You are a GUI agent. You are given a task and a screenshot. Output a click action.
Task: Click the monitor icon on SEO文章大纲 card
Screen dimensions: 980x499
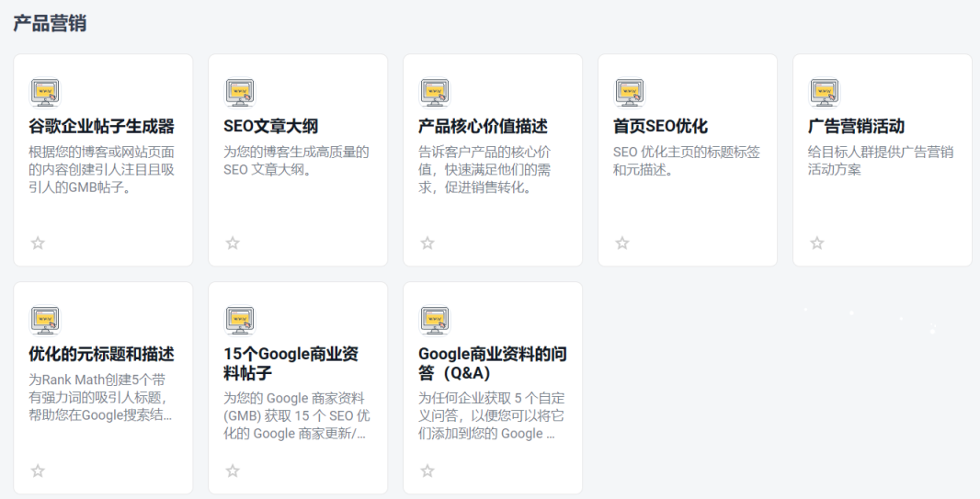tap(240, 92)
